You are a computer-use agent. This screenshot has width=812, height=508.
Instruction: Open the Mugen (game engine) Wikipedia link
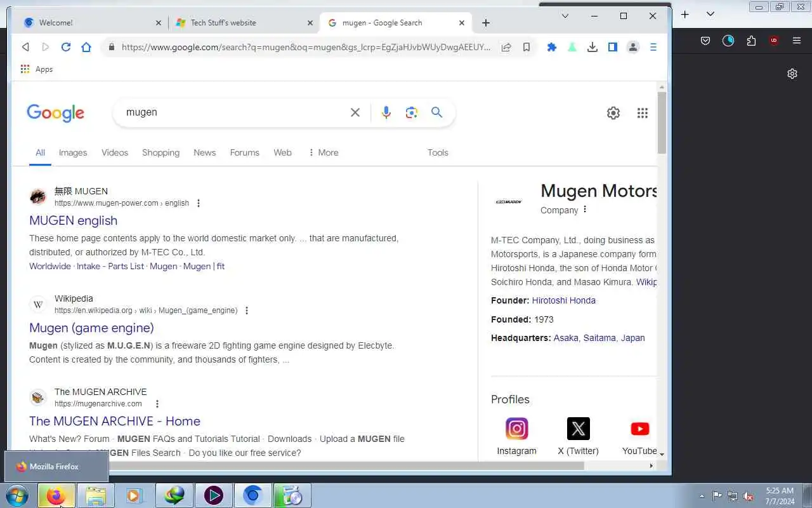click(91, 328)
